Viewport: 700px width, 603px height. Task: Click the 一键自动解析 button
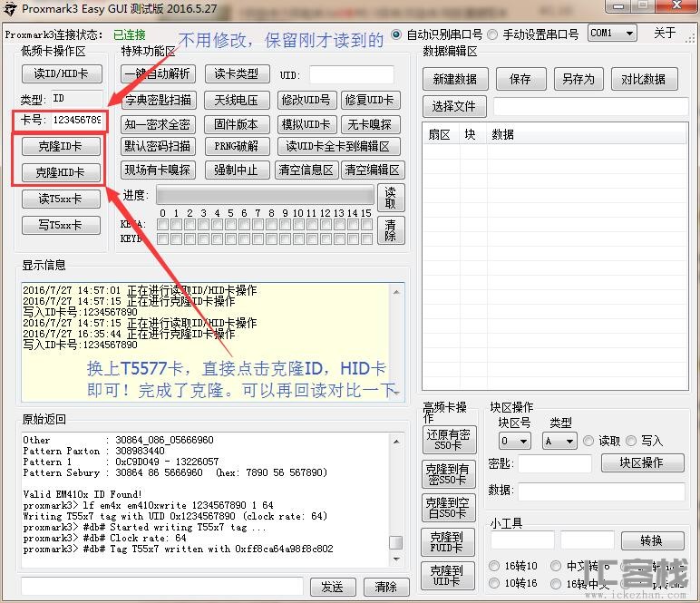pos(158,73)
